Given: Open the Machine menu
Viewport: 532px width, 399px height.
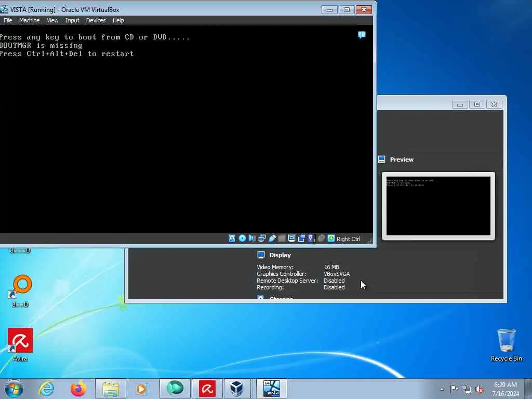Looking at the screenshot, I should coord(29,20).
